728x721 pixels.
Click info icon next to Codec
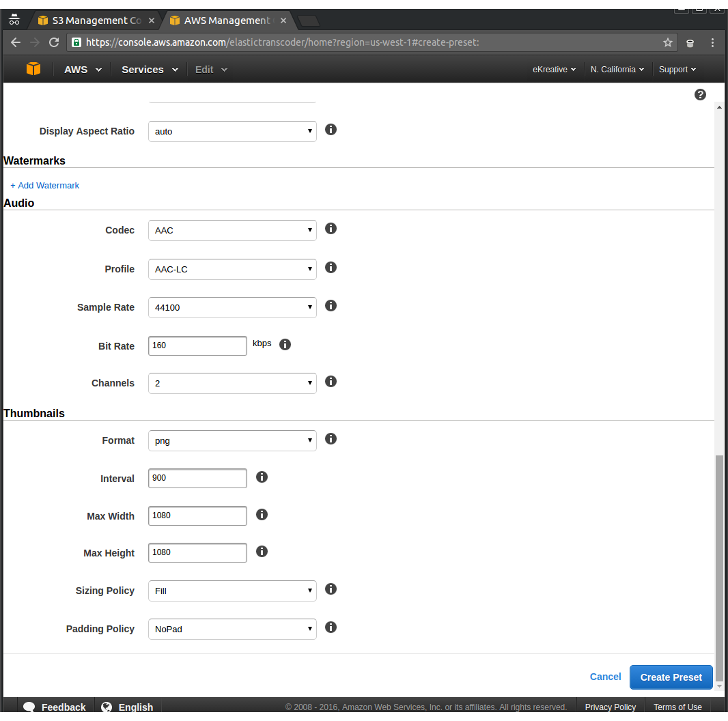pyautogui.click(x=331, y=229)
